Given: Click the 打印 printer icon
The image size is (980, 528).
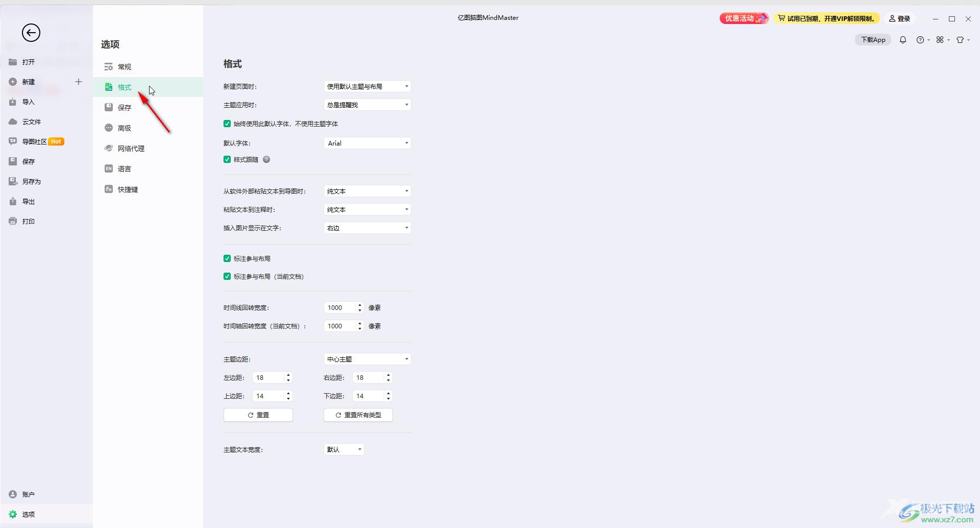Looking at the screenshot, I should click(13, 221).
